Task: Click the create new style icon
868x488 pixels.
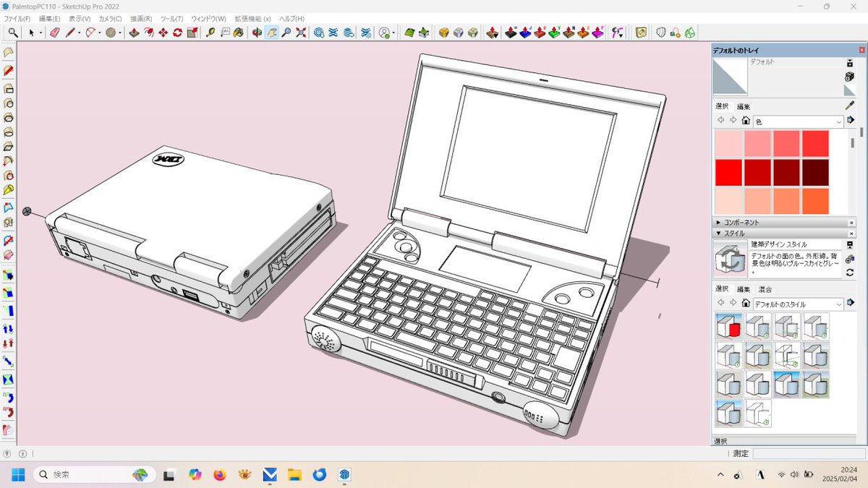Action: (850, 258)
